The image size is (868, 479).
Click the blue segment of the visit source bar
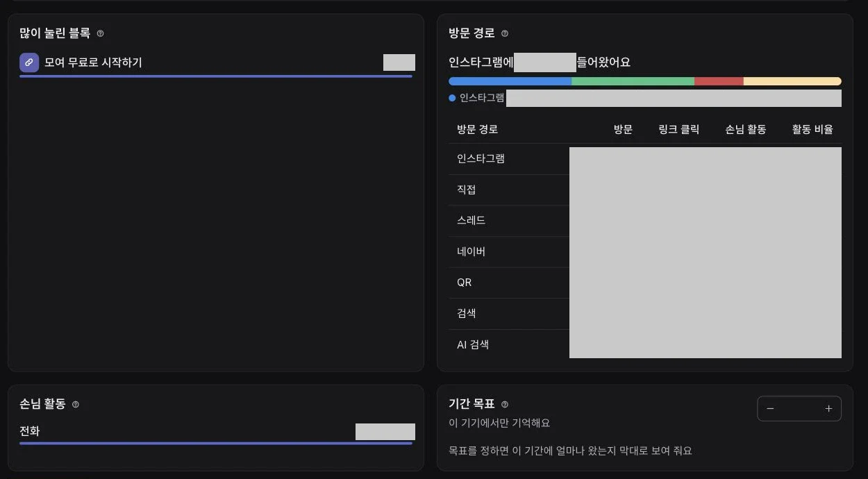(510, 81)
